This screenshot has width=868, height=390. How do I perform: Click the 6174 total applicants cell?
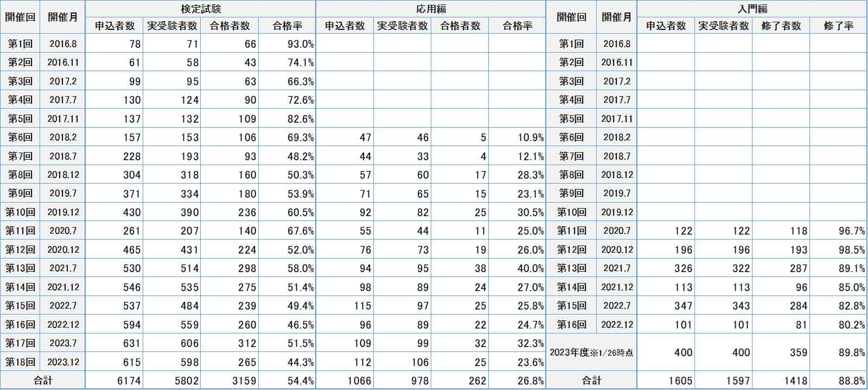[x=114, y=380]
